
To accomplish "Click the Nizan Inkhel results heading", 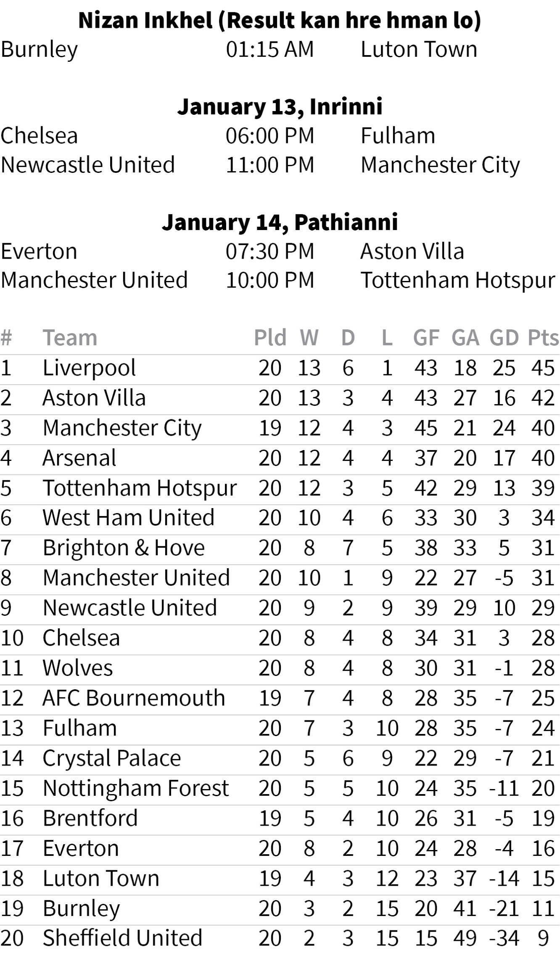I will coord(280,20).
